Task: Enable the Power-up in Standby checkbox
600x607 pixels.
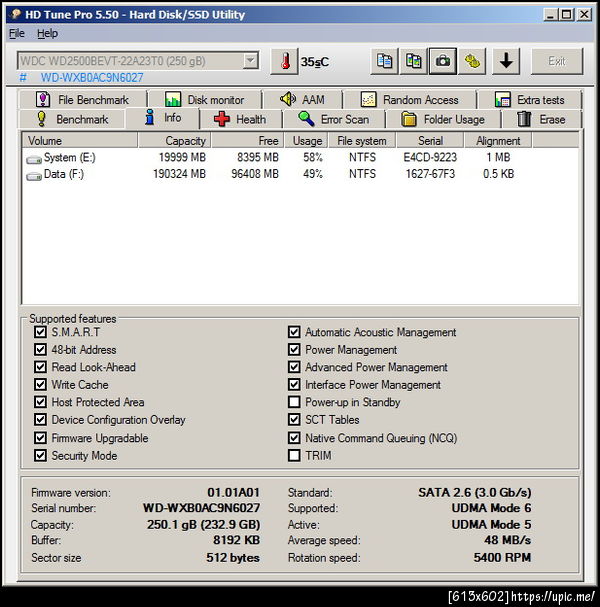Action: coord(294,401)
